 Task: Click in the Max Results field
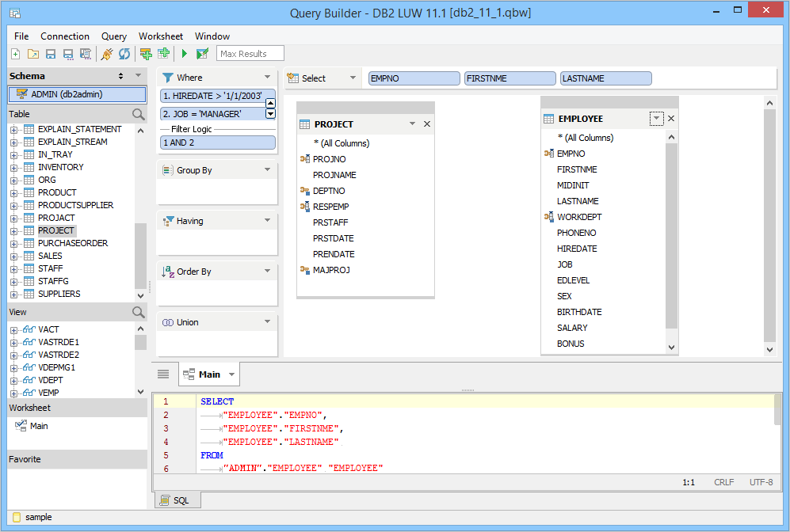tap(250, 54)
